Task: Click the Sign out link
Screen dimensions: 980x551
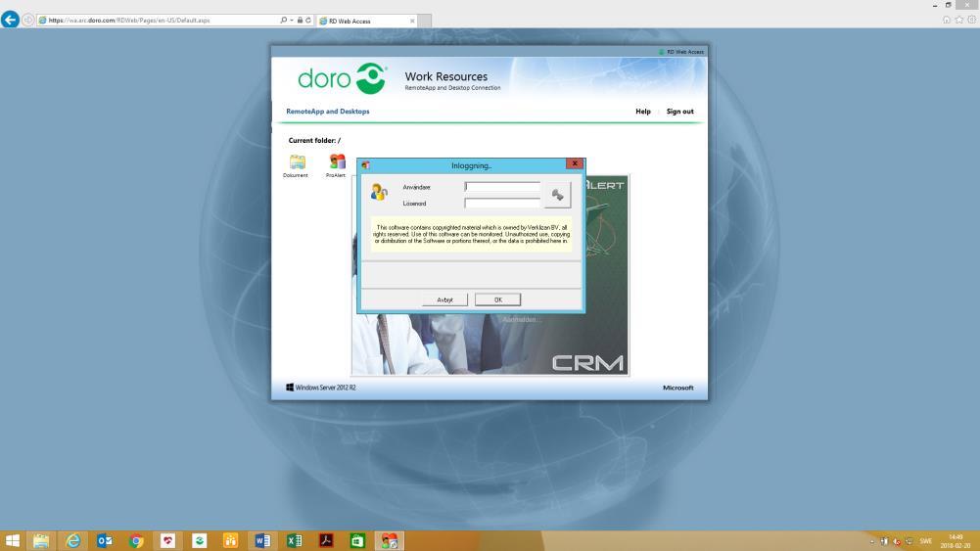Action: (x=680, y=112)
